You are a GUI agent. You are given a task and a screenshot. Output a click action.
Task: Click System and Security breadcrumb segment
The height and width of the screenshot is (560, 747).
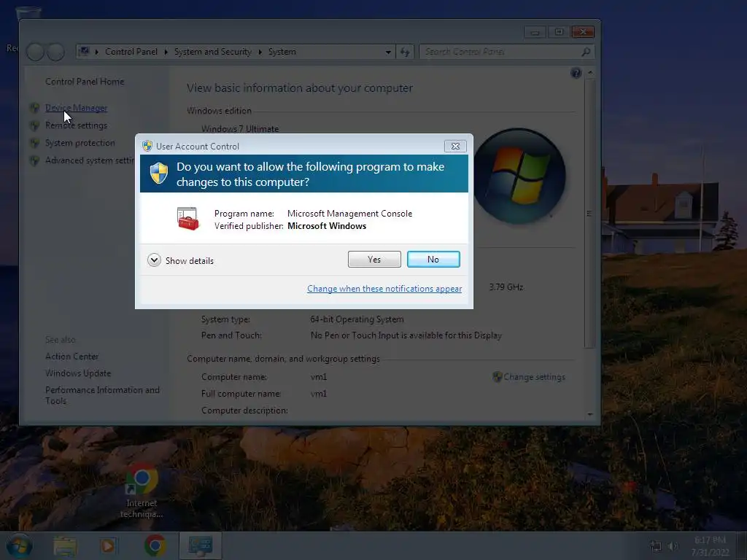click(x=212, y=52)
